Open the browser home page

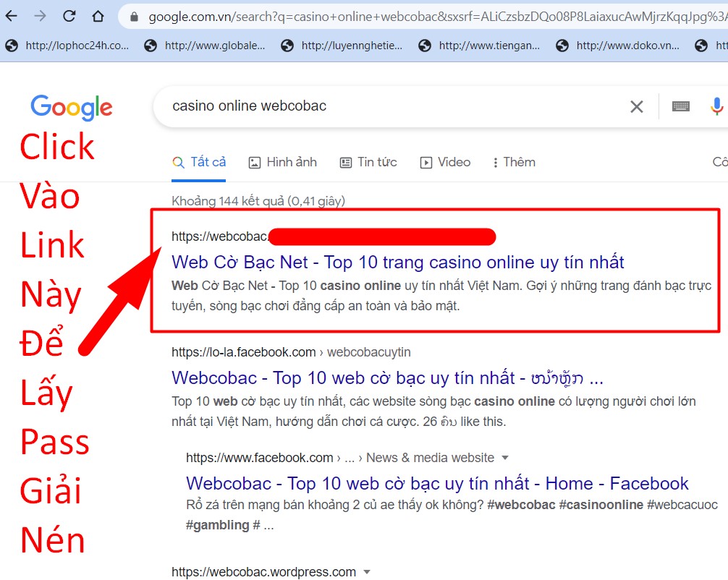(x=98, y=17)
